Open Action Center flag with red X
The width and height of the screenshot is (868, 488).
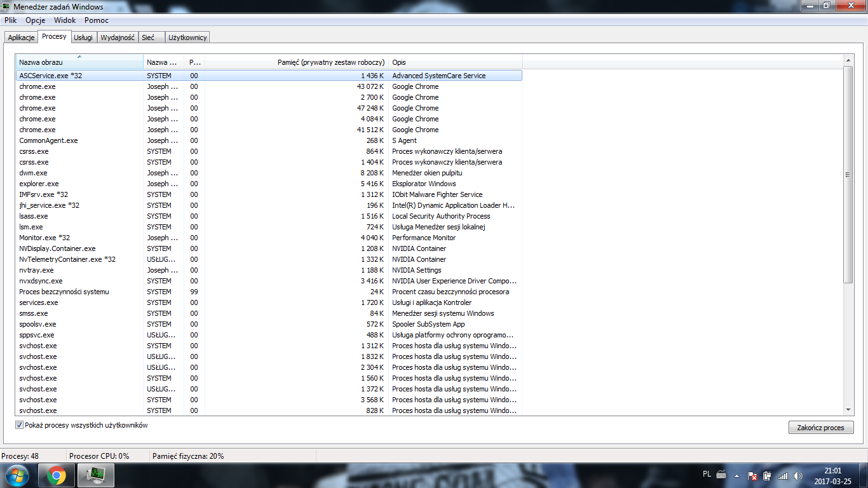pyautogui.click(x=752, y=475)
